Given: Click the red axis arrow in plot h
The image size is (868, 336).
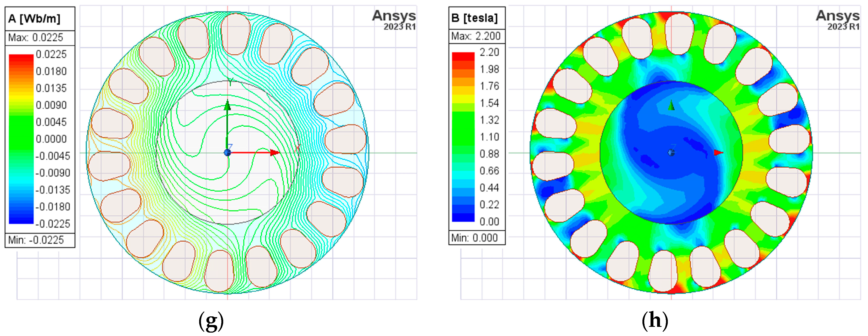Looking at the screenshot, I should pos(718,153).
